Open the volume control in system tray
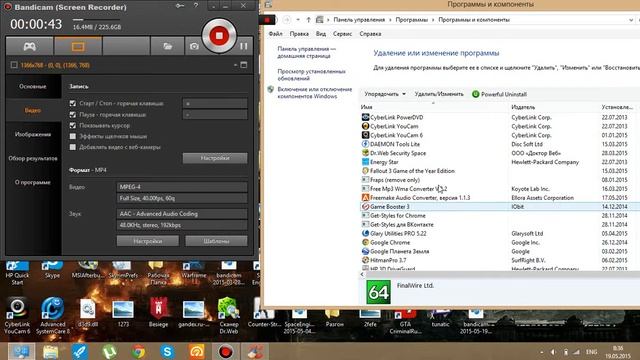This screenshot has width=640, height=360. point(553,352)
